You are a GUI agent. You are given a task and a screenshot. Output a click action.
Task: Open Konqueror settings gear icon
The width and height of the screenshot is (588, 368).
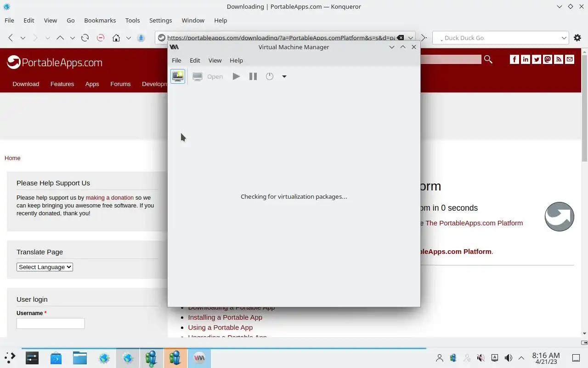coord(577,38)
